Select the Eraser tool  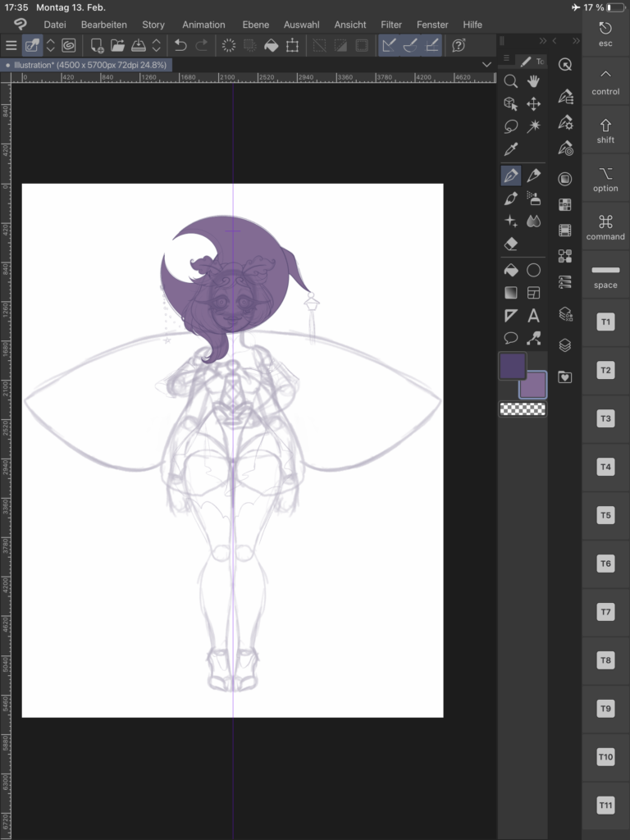[510, 244]
